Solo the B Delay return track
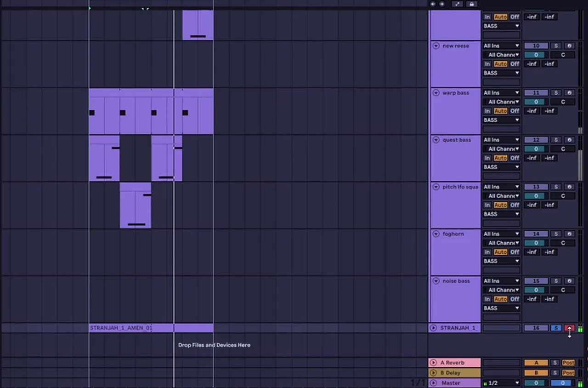This screenshot has height=388, width=588. pos(555,373)
